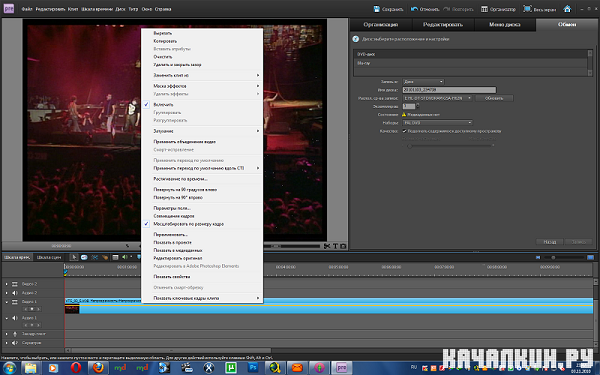Image resolution: width=600 pixels, height=375 pixels.
Task: Collapse the Аудио 1 track
Action: pos(7,318)
